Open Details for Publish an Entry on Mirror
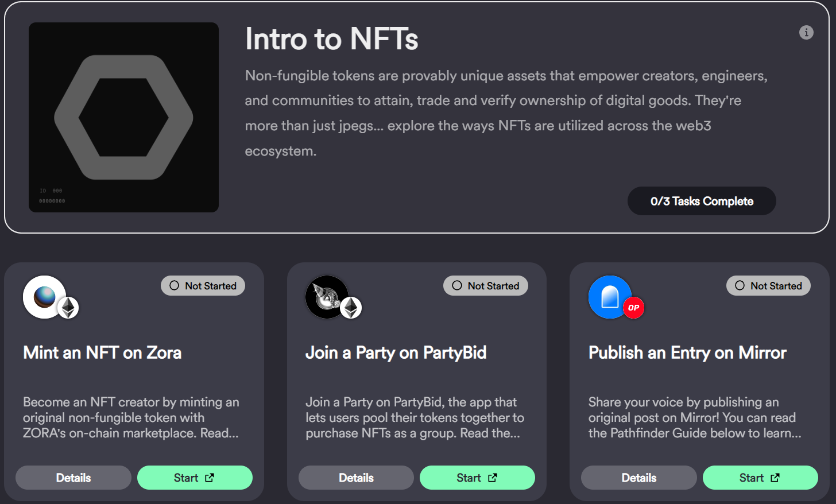836x504 pixels. point(638,478)
